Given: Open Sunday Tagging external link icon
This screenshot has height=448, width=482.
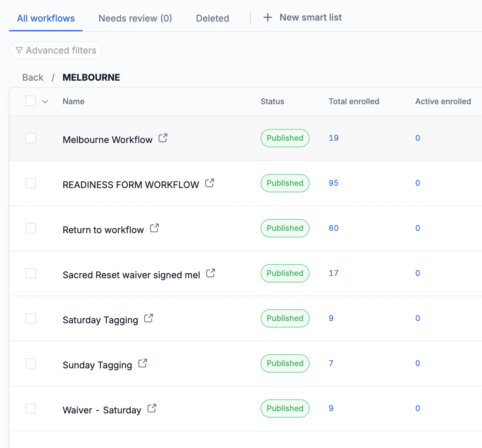Looking at the screenshot, I should pos(143,363).
